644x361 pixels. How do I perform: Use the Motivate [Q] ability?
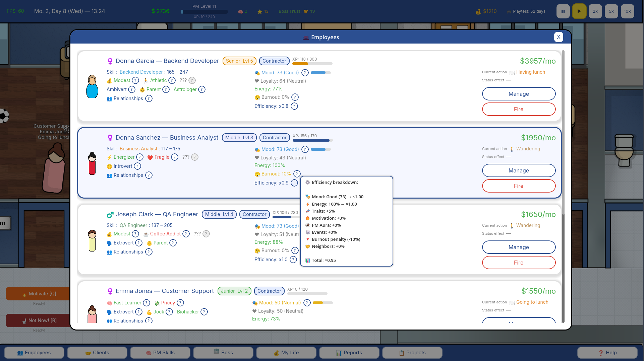click(x=38, y=294)
